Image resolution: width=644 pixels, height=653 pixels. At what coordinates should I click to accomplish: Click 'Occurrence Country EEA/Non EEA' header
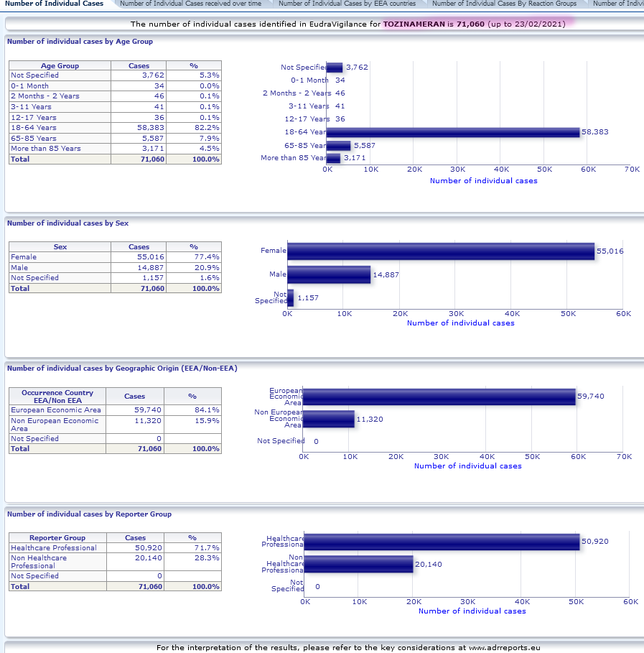(57, 397)
